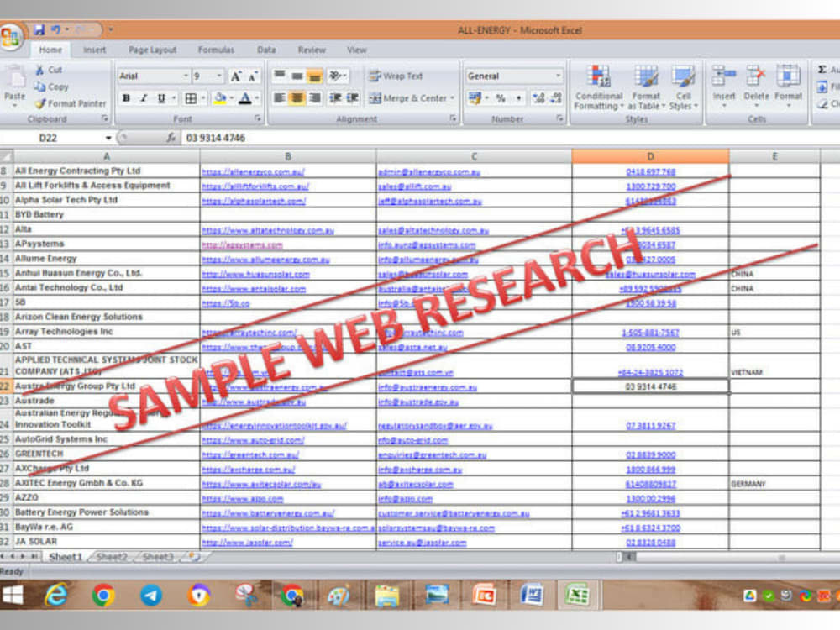Open the Review tab
The image size is (840, 630).
pos(312,50)
